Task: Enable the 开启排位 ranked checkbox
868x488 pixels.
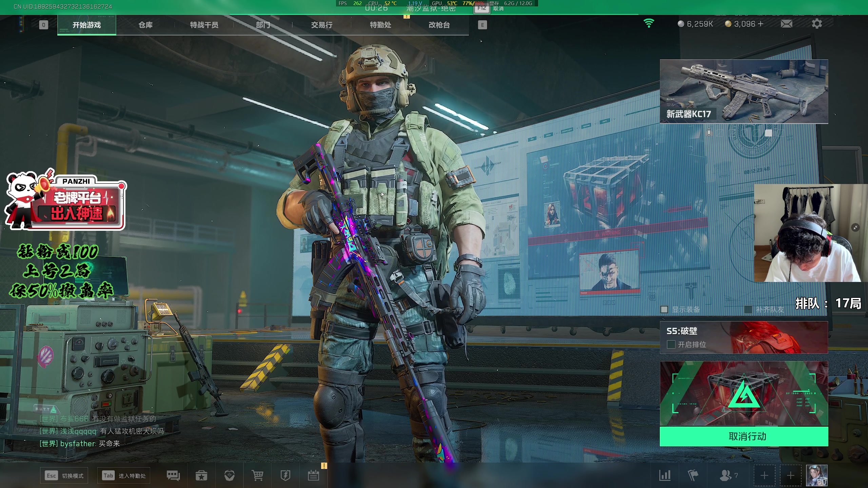Action: point(671,345)
